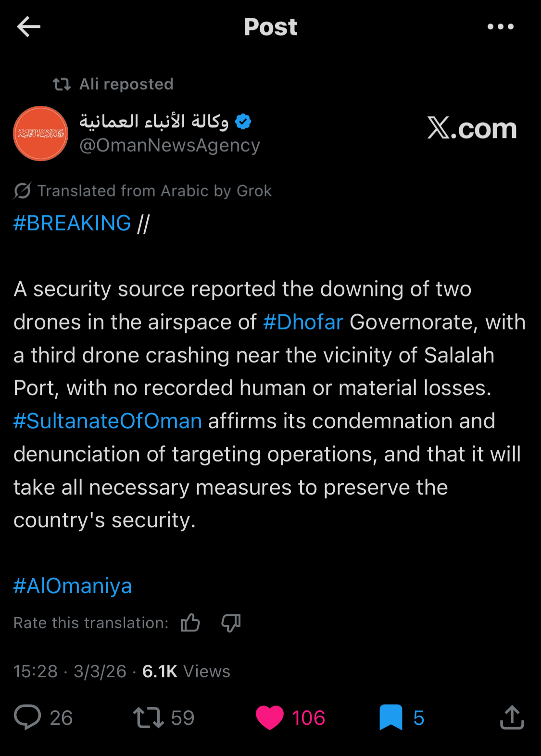
Task: Repost using the retweet arrows icon
Action: 149,717
